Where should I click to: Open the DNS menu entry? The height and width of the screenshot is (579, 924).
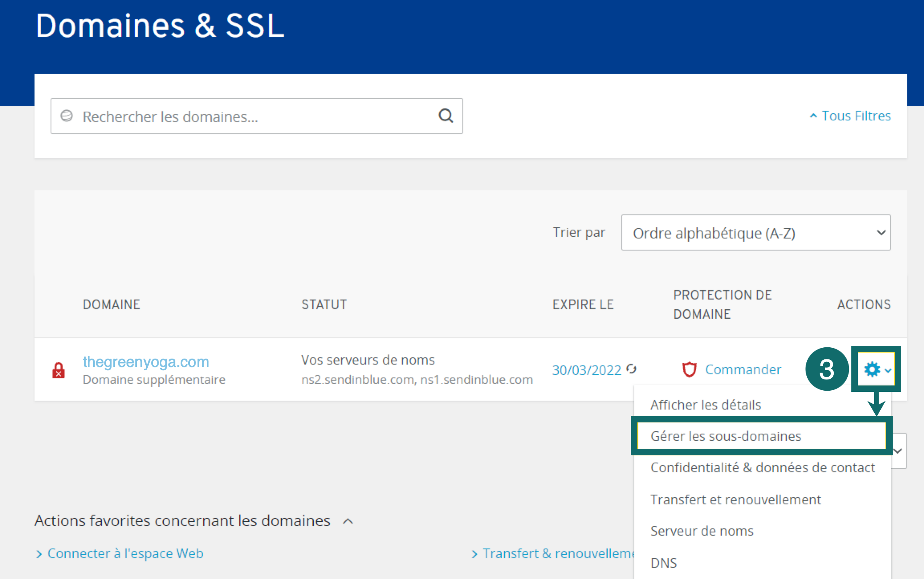(x=663, y=563)
